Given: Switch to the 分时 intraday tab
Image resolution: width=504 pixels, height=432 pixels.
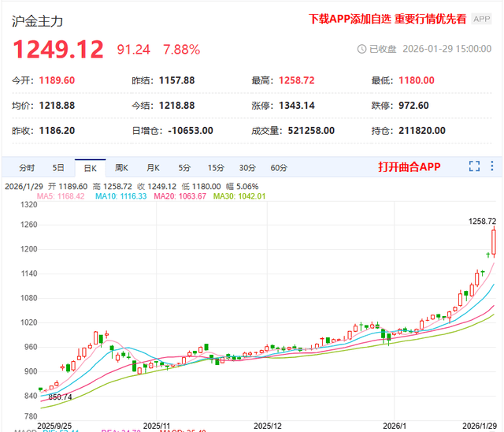Looking at the screenshot, I should (x=27, y=167).
